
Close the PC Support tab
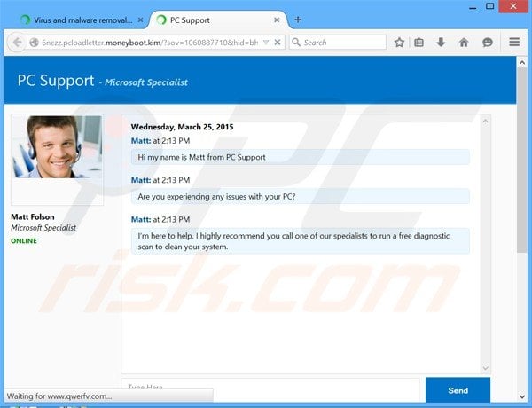click(277, 20)
